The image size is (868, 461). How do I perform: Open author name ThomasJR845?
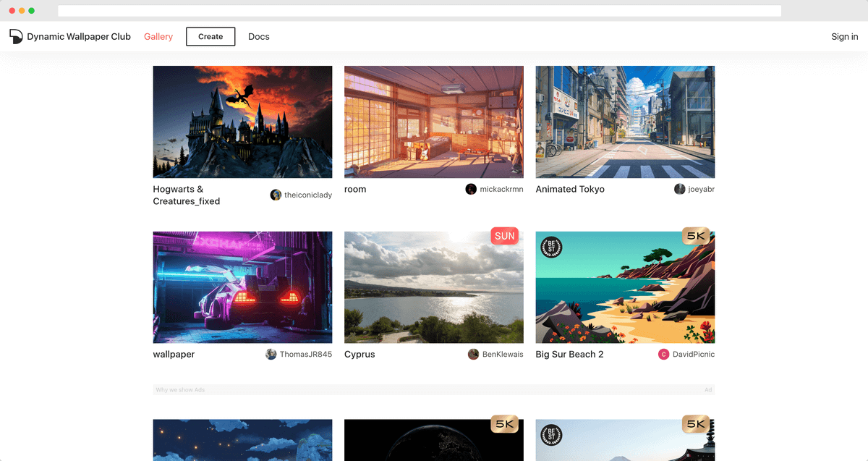pos(306,354)
